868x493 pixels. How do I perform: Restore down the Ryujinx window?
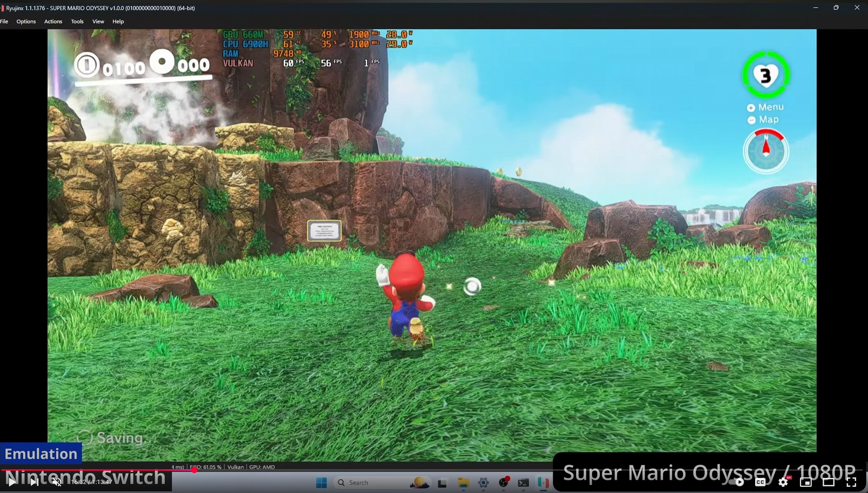836,8
